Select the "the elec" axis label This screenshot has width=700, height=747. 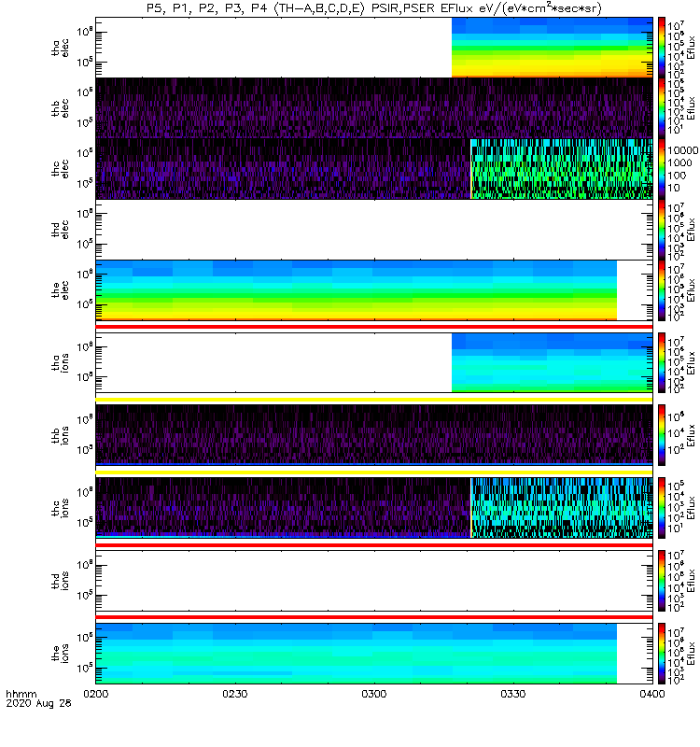[61, 289]
